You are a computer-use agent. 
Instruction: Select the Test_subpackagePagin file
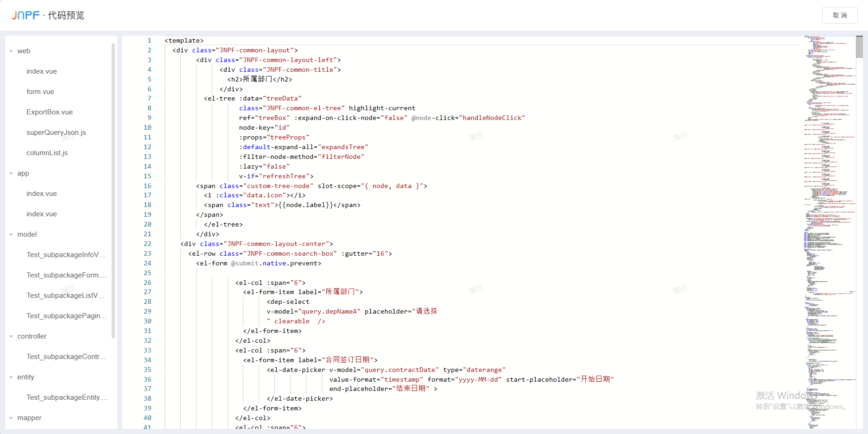click(66, 316)
